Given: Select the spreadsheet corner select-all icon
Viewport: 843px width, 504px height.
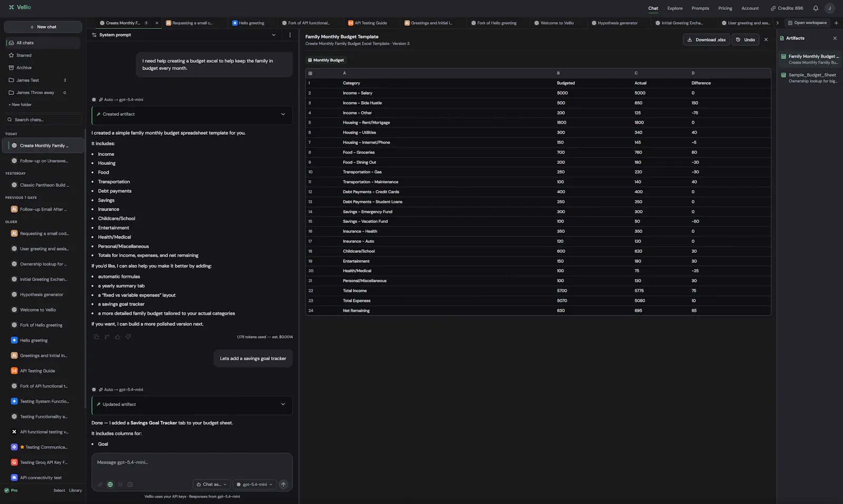Looking at the screenshot, I should [310, 73].
